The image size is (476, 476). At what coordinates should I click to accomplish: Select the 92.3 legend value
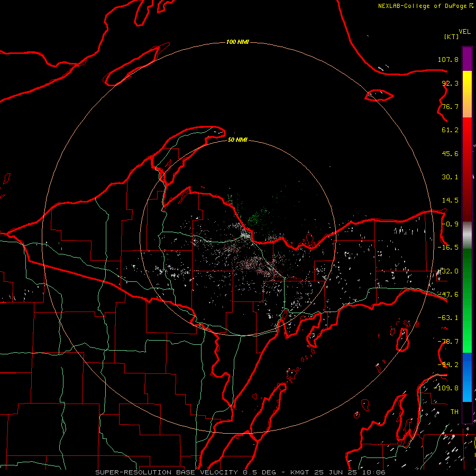tap(450, 83)
